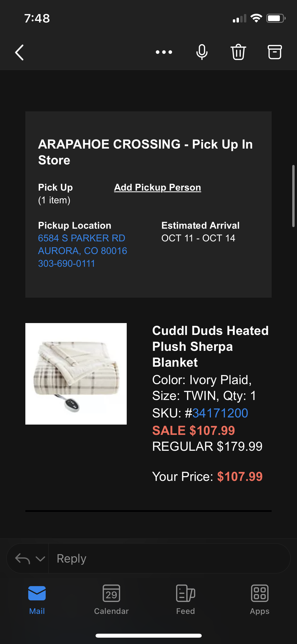View the heated blanket product thumbnail

click(76, 374)
